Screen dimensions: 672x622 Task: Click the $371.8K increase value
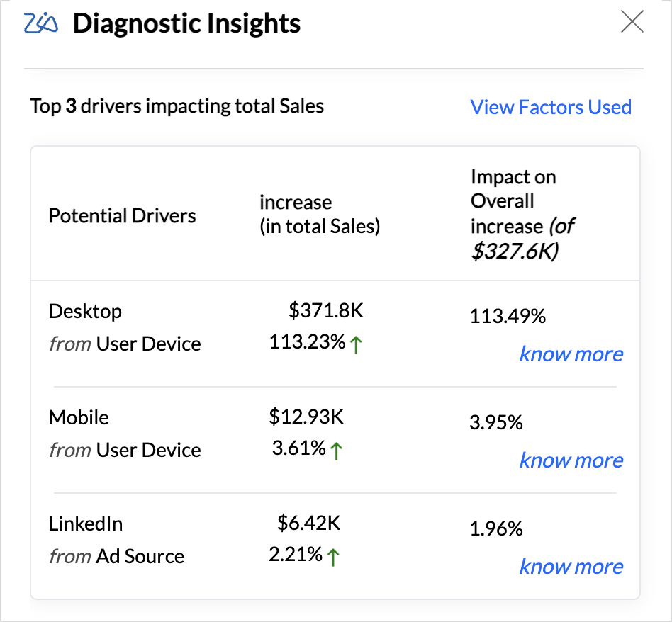click(x=326, y=310)
